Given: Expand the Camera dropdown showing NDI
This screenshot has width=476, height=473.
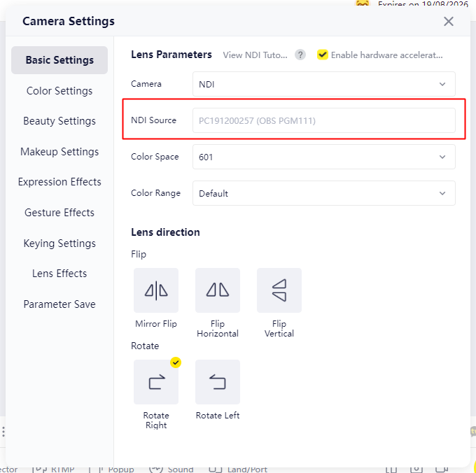Looking at the screenshot, I should point(323,84).
